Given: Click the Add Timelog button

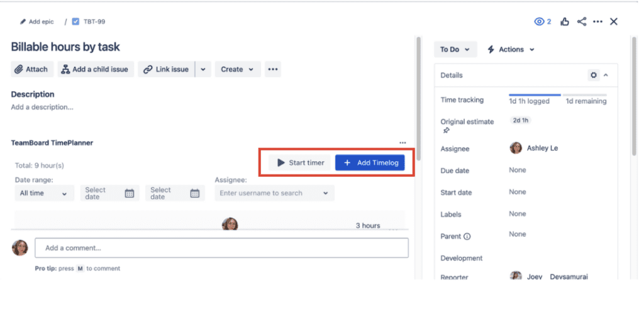Looking at the screenshot, I should [370, 163].
